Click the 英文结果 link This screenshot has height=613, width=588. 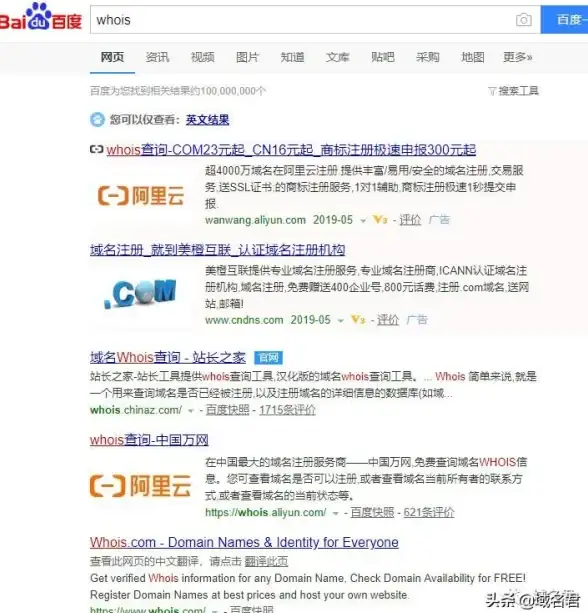pos(207,120)
